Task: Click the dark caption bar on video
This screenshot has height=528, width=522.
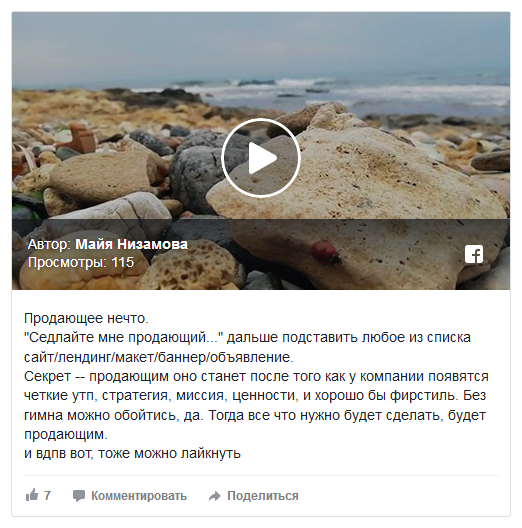Action: point(261,254)
